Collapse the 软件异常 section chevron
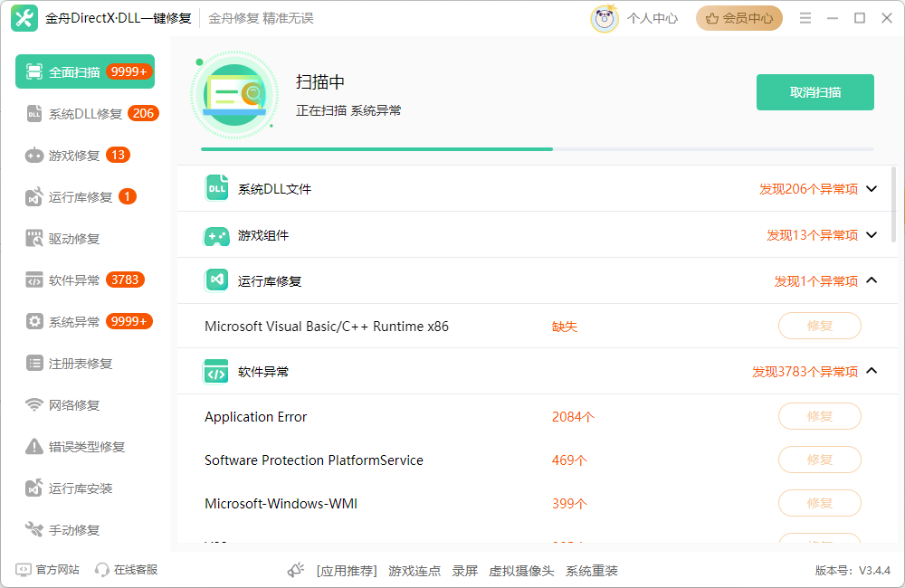Viewport: 905px width, 588px height. [871, 370]
